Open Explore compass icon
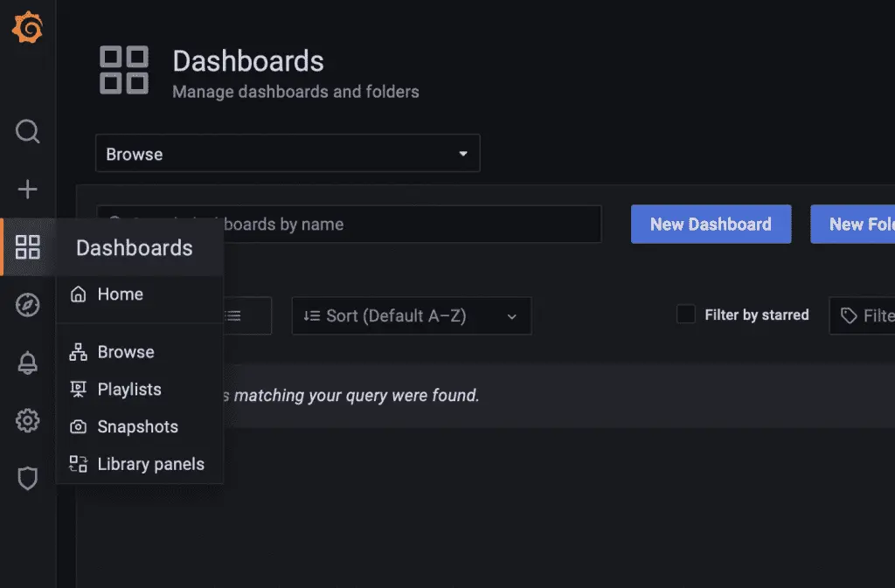This screenshot has height=588, width=895. (x=28, y=305)
